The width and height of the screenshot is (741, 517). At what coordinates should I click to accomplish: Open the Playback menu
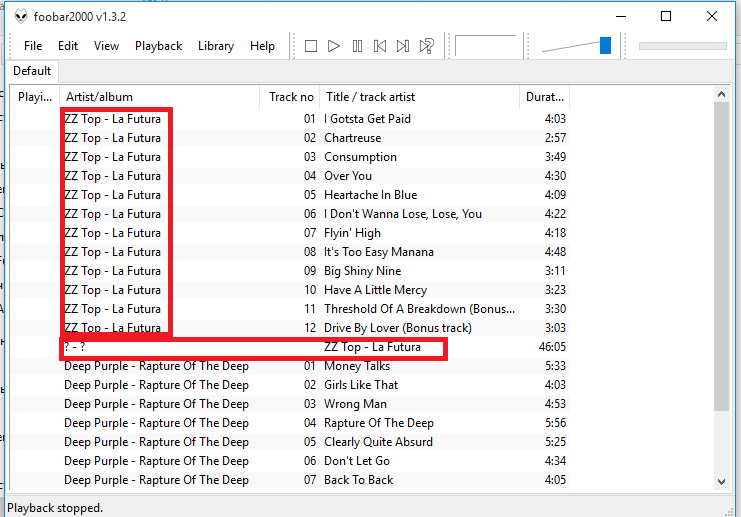click(158, 46)
